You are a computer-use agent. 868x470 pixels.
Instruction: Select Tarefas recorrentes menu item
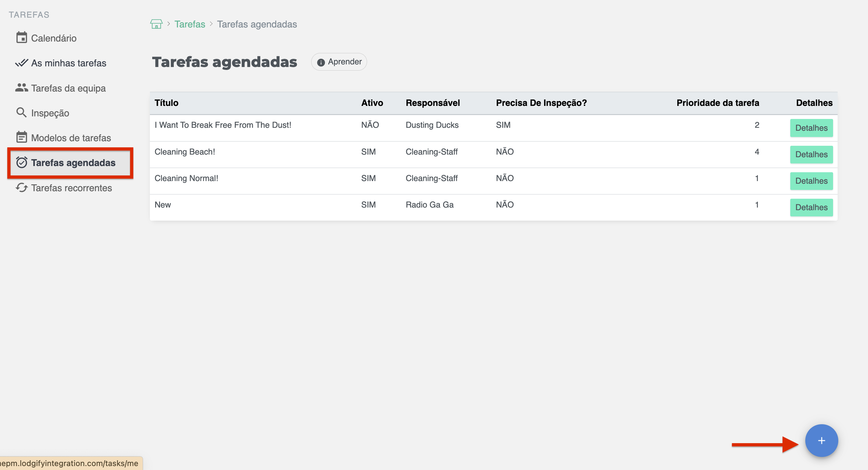(72, 188)
